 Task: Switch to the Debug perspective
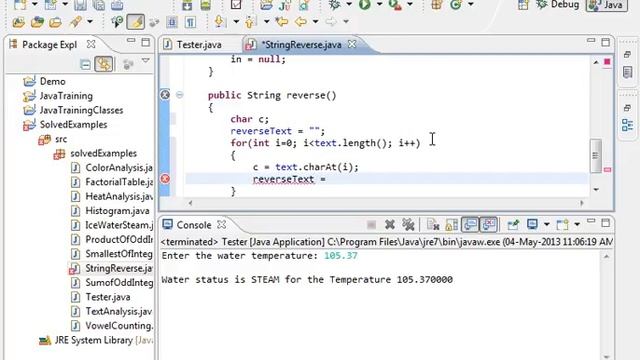pyautogui.click(x=558, y=5)
